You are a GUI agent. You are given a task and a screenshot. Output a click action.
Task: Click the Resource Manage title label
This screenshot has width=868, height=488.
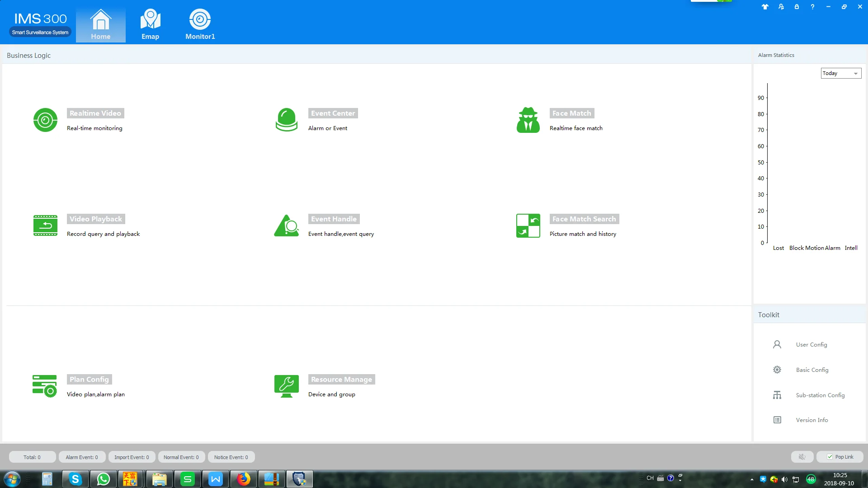342,379
